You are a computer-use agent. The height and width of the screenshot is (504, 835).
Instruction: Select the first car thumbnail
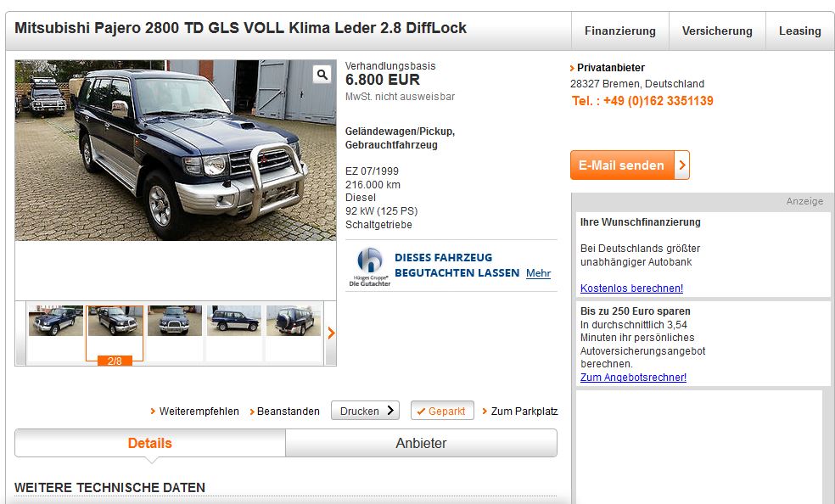pos(56,321)
